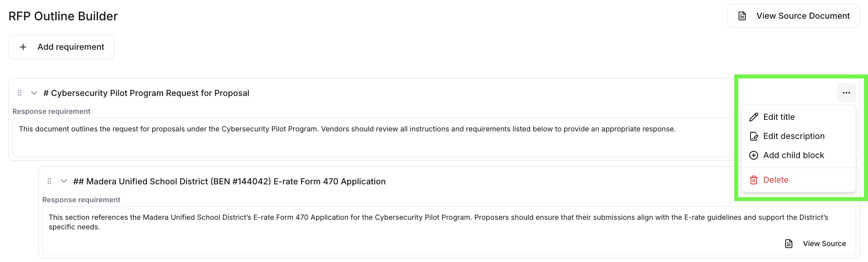The image size is (868, 262).
Task: Collapse the Madera Unified School District block
Action: coord(64,181)
